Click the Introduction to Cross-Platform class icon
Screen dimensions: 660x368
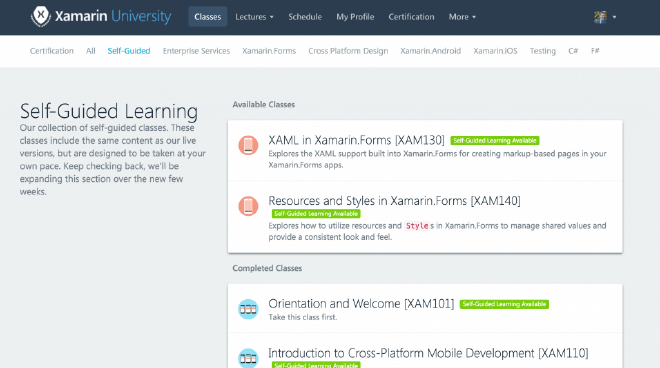click(248, 358)
